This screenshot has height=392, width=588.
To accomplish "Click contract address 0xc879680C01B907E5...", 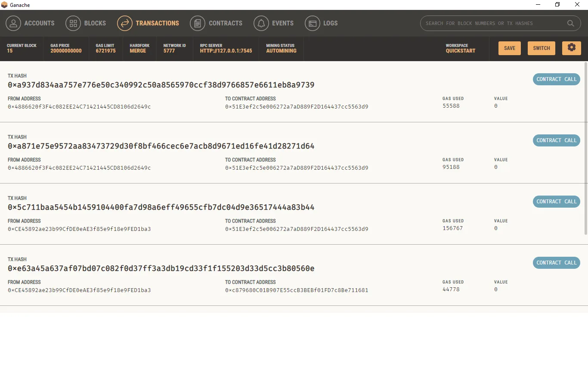I will coord(297,290).
